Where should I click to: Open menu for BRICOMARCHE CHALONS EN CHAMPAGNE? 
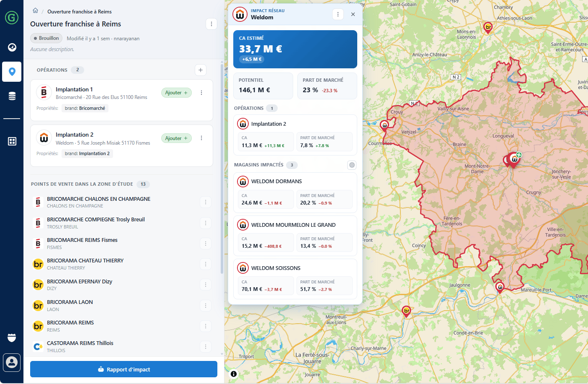tap(206, 202)
